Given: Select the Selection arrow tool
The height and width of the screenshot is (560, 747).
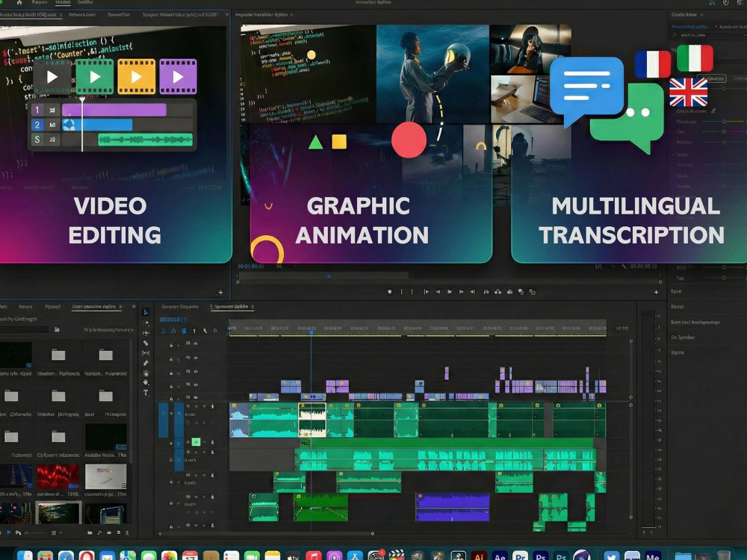Looking at the screenshot, I should click(x=146, y=312).
